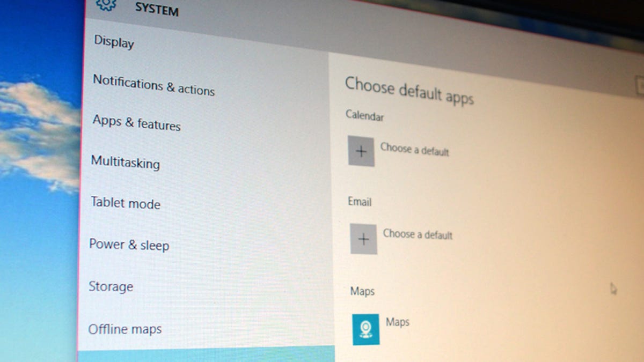Screen dimensions: 644x362
Task: Open Offline maps settings
Action: [x=125, y=329]
